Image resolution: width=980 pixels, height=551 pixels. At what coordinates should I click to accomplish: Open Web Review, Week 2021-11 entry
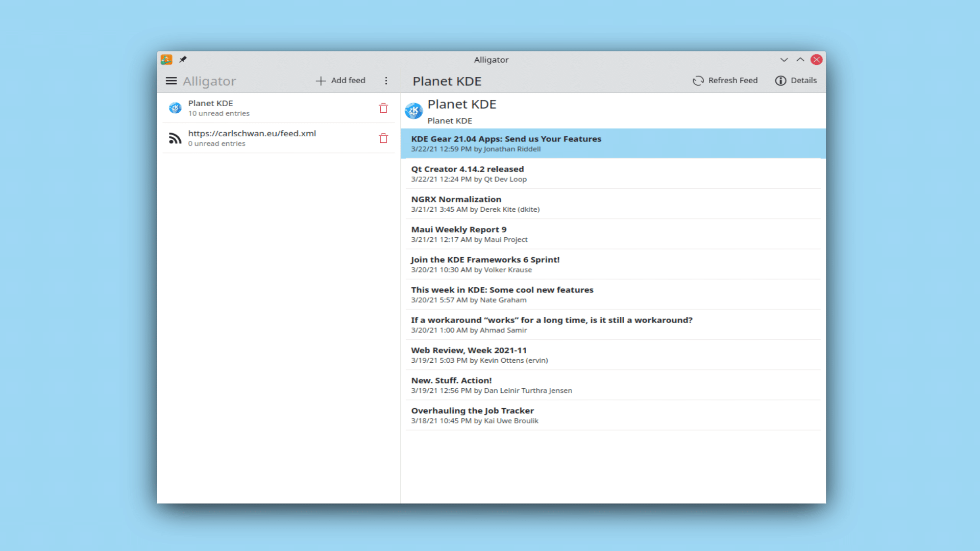613,355
